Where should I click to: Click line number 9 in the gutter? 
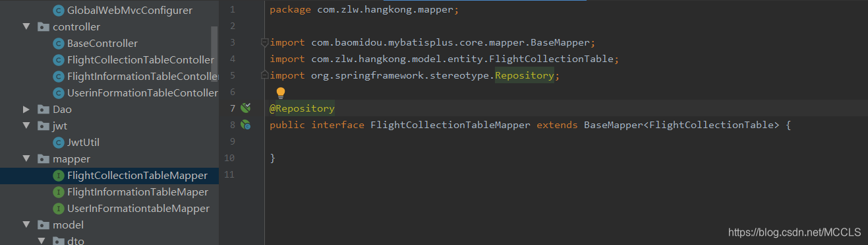[x=231, y=141]
